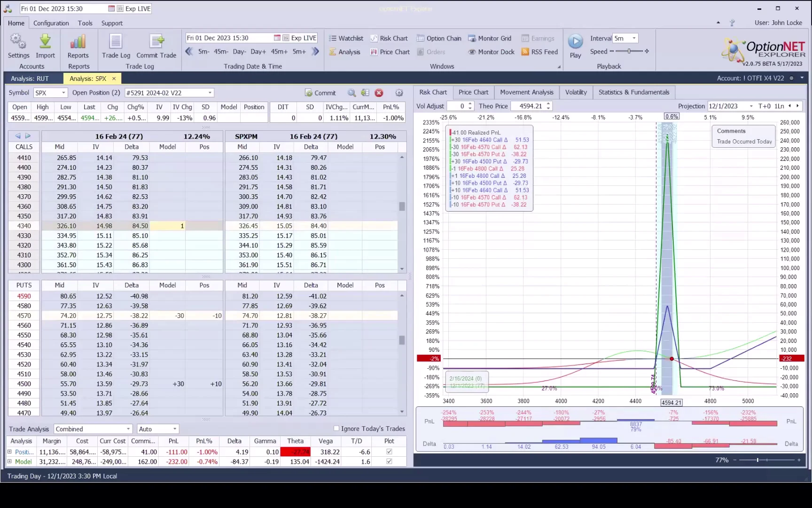Go to previous expiration with left arrow
The height and width of the screenshot is (508, 812).
(18, 136)
